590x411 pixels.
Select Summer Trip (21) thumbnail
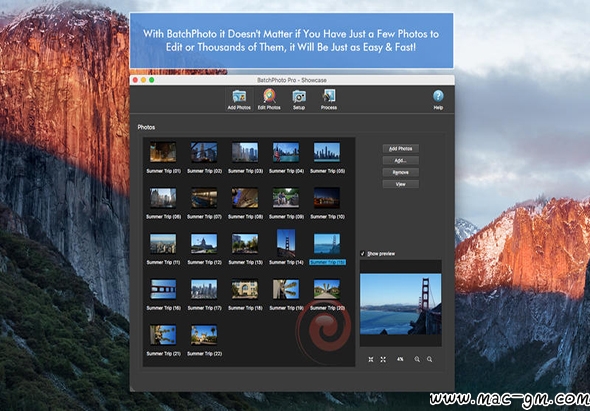point(163,335)
